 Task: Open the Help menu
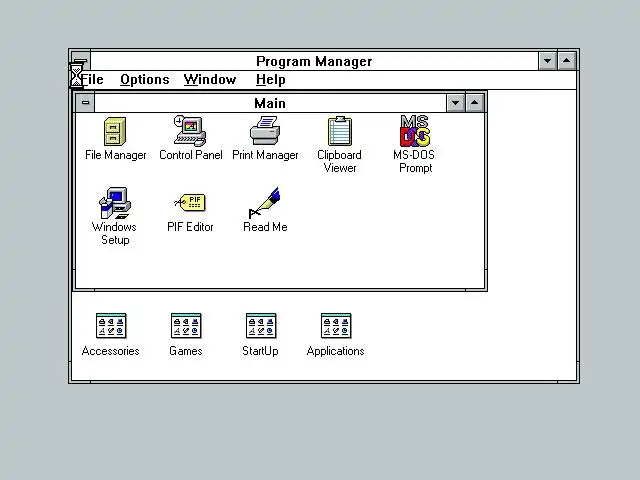coord(271,80)
